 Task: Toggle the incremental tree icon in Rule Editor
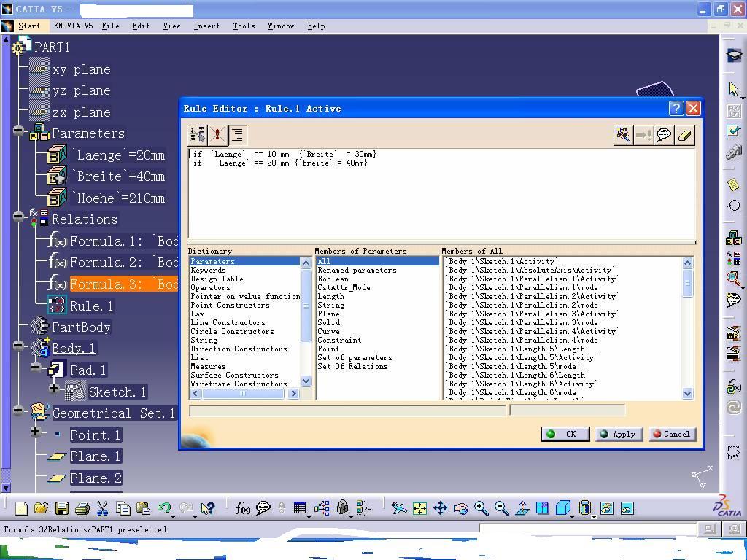198,135
